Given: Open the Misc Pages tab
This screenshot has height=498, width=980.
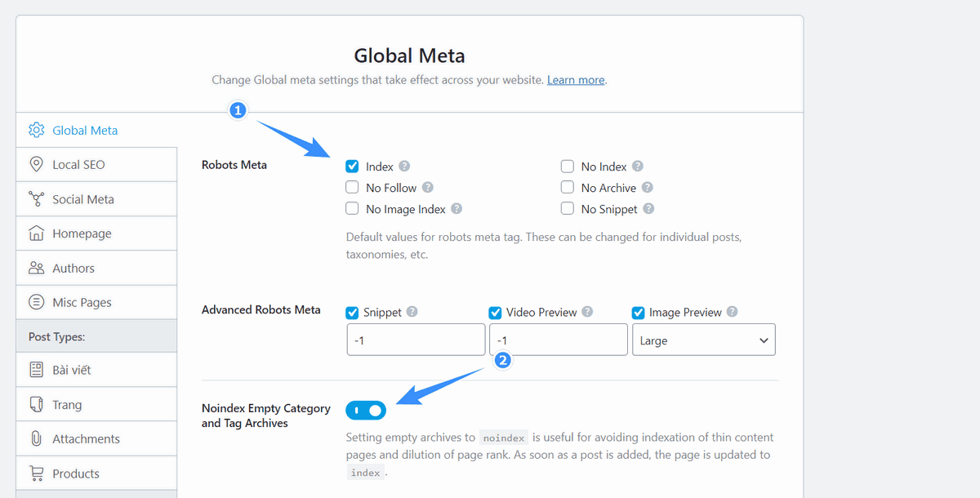Looking at the screenshot, I should coord(96,302).
